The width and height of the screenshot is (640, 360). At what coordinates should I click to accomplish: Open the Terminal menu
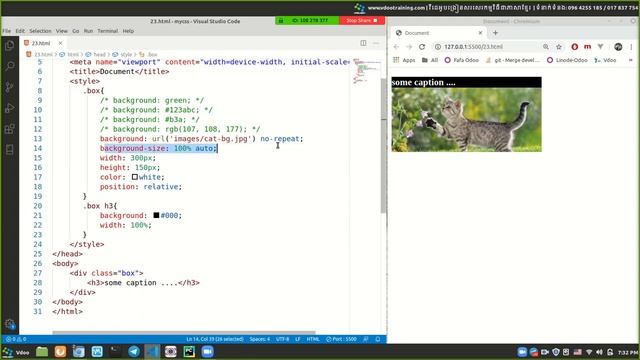[x=107, y=31]
